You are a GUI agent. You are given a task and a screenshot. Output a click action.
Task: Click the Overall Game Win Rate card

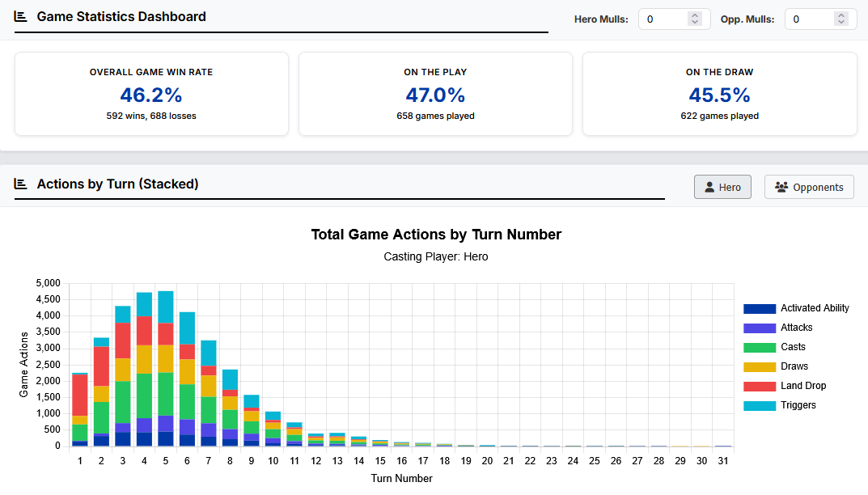[x=152, y=94]
